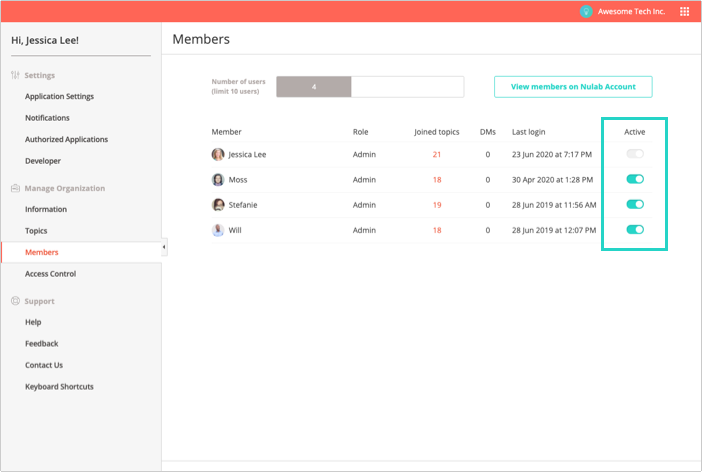Go to Topics management
Screen dimensions: 702x472
point(36,231)
